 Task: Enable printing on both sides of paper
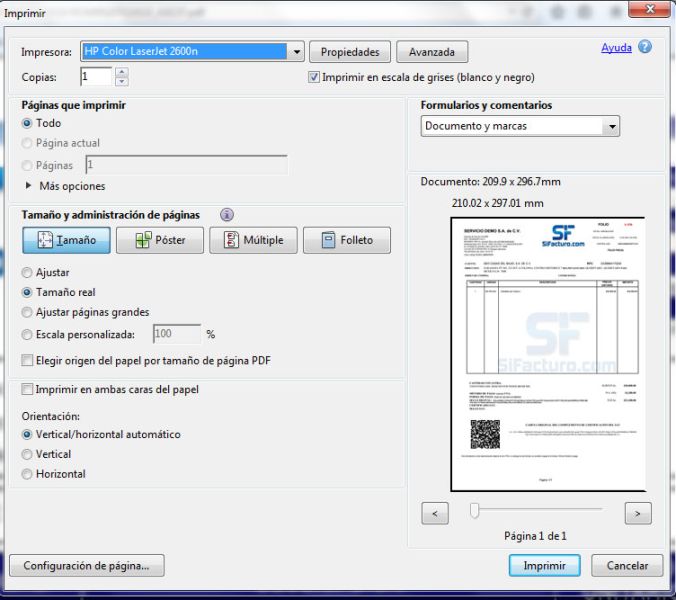click(28, 388)
